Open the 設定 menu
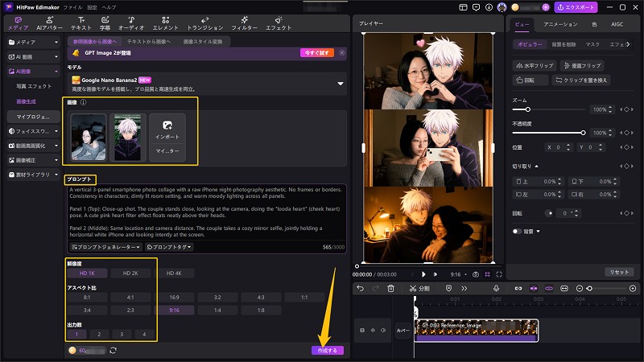 coord(93,7)
